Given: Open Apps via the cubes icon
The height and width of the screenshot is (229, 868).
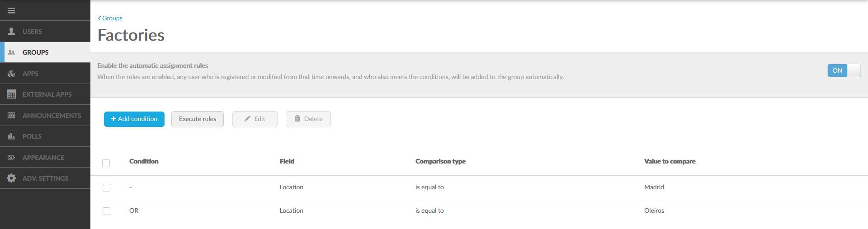Looking at the screenshot, I should (12, 73).
